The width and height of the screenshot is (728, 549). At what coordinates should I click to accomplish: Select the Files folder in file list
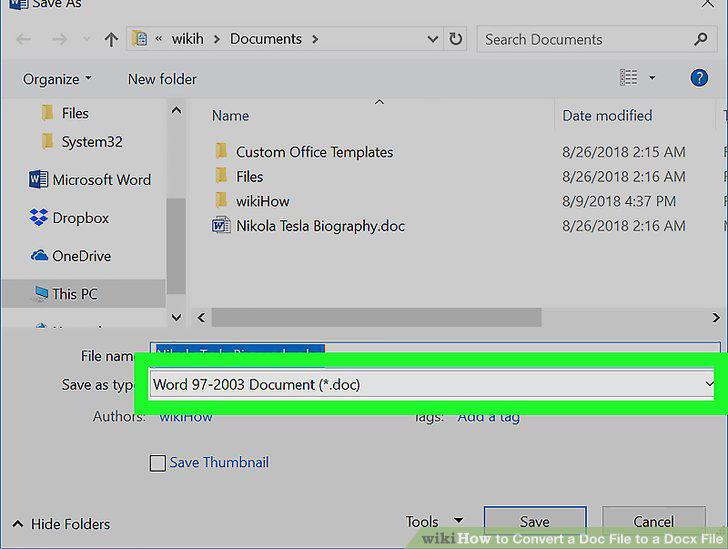250,177
